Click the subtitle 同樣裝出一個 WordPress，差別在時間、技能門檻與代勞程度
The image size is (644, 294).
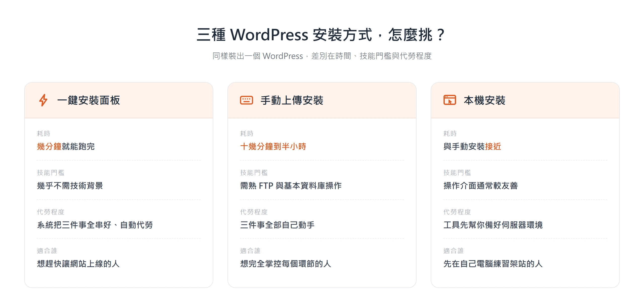click(x=322, y=56)
